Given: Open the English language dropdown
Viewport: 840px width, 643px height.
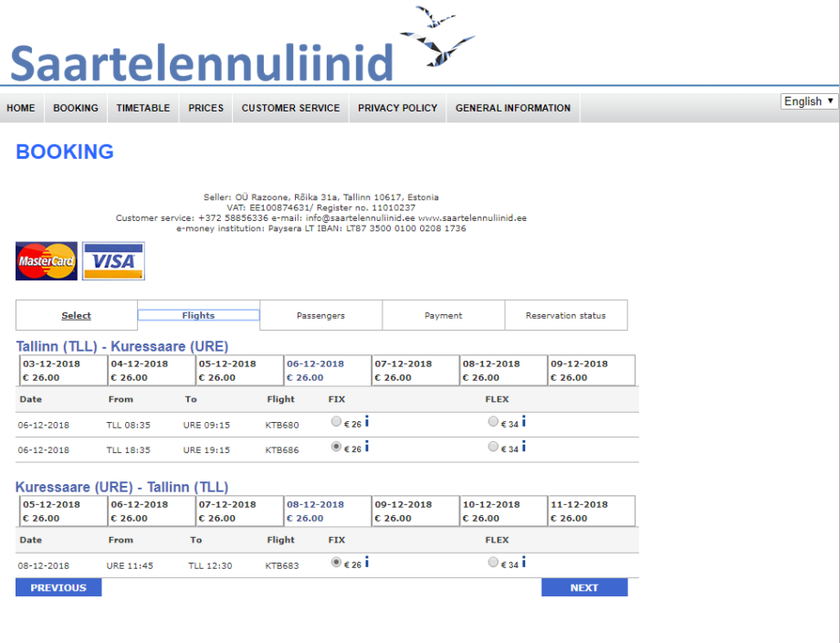Looking at the screenshot, I should point(810,101).
